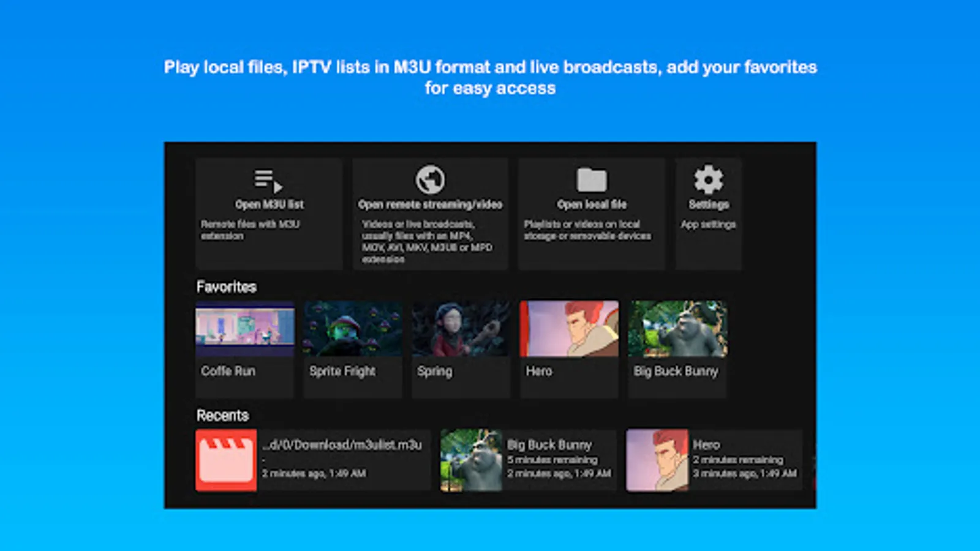Click the globe icon for remote streaming

[x=430, y=179]
